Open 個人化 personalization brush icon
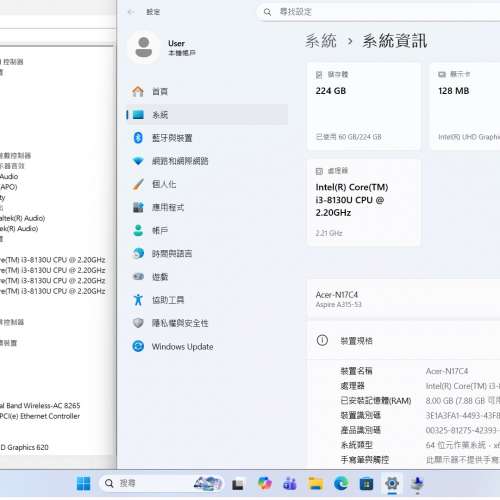Viewport: 500px width, 500px height. [138, 184]
